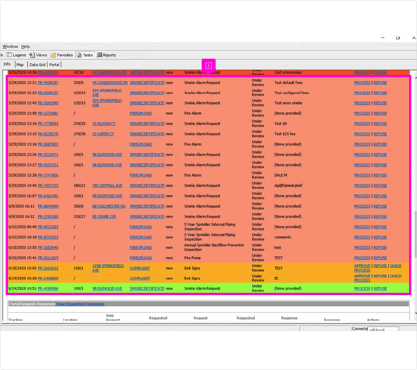Open Favorites in the toolbar
The width and height of the screenshot is (417, 370).
tap(62, 55)
